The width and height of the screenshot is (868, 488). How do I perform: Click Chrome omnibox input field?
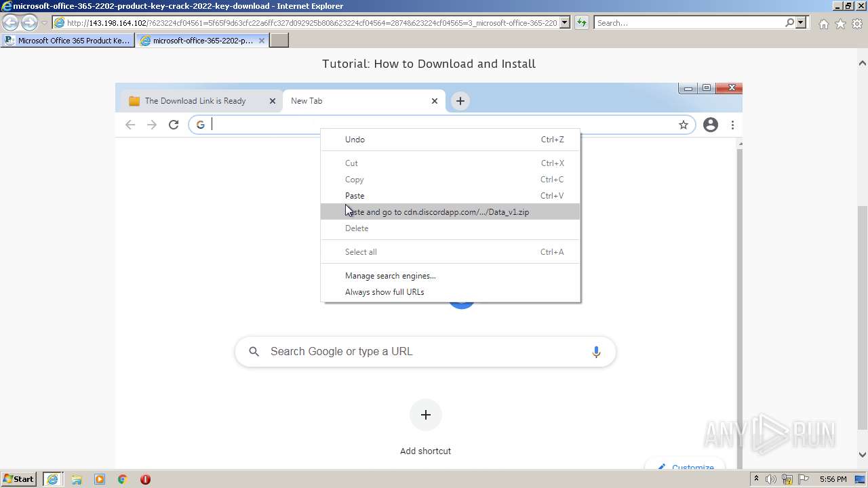pos(441,125)
